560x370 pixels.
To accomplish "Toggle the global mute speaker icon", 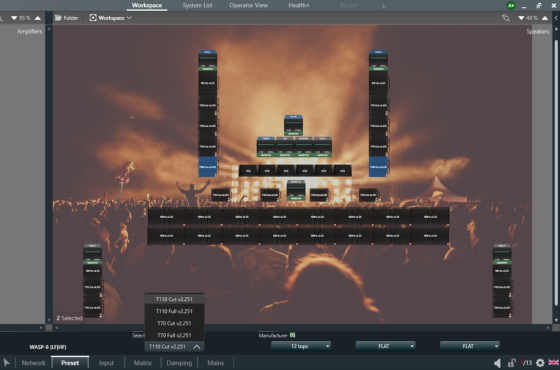I will [x=497, y=363].
